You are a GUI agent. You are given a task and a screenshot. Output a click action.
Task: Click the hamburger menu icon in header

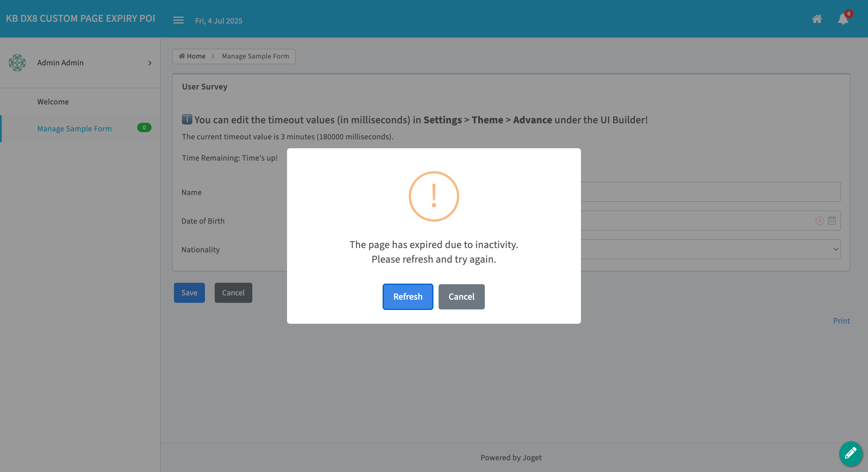(x=178, y=20)
